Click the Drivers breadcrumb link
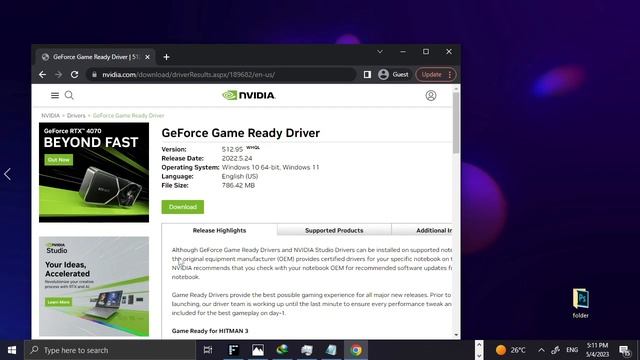 click(76, 116)
